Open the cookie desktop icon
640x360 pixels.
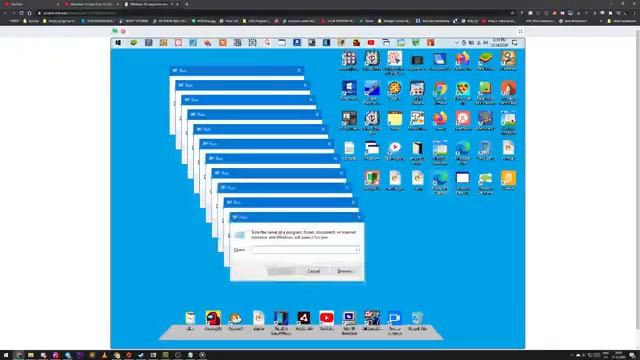395,89
